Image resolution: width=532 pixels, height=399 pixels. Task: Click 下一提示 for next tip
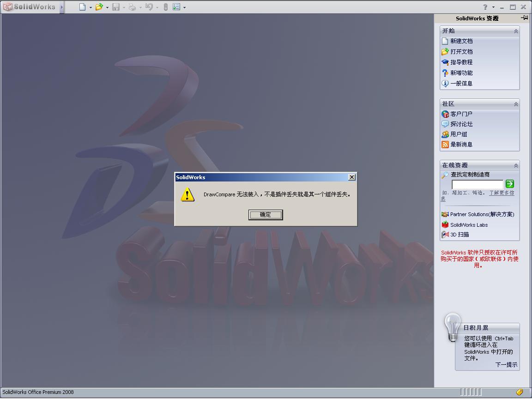(x=506, y=365)
